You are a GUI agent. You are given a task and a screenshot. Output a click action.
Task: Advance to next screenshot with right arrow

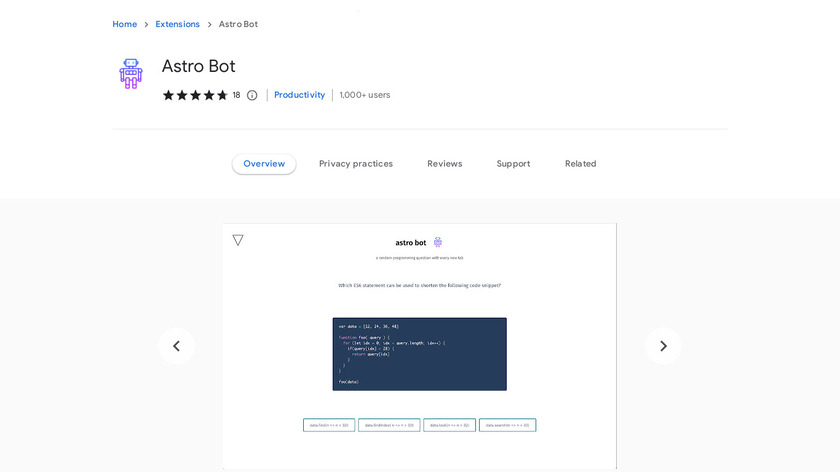[663, 346]
